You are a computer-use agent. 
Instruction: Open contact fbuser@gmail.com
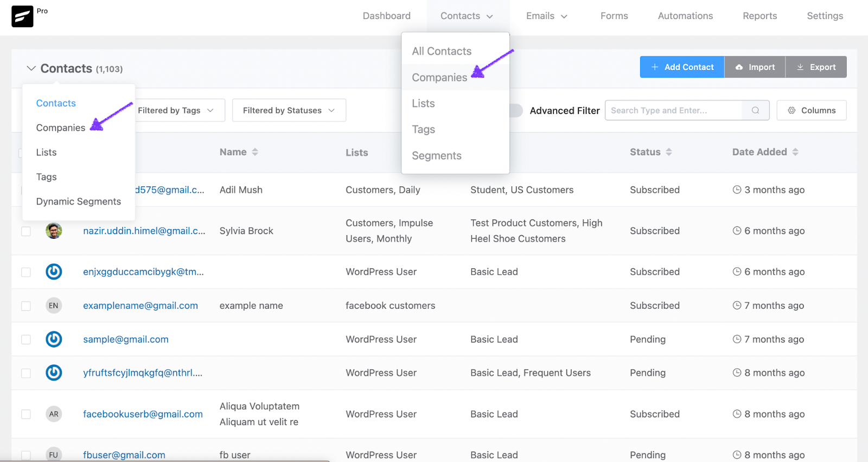point(124,455)
